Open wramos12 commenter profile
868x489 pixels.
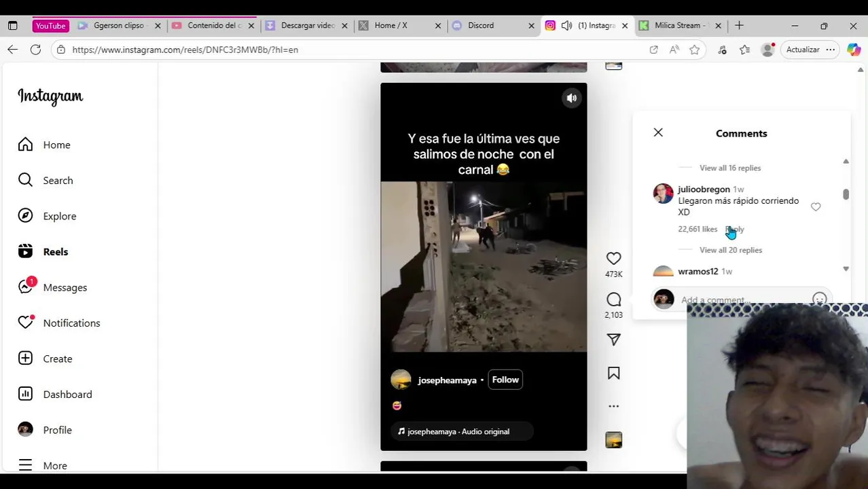click(698, 271)
